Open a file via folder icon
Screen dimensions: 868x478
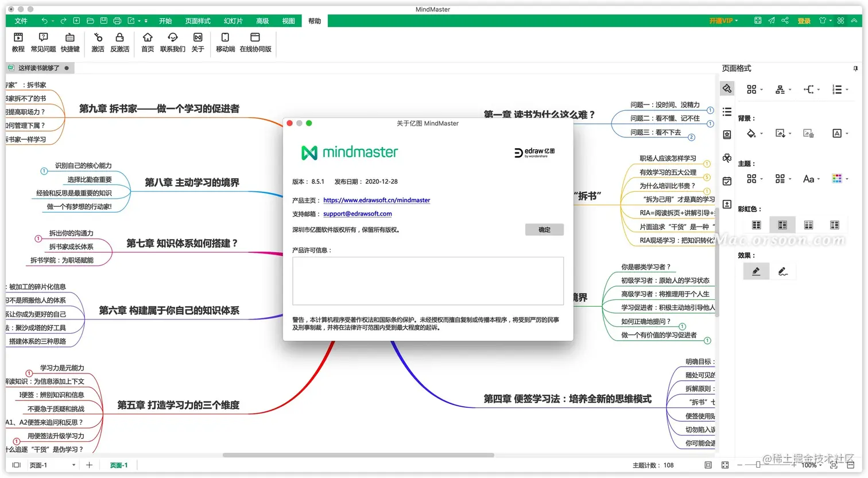(x=90, y=21)
